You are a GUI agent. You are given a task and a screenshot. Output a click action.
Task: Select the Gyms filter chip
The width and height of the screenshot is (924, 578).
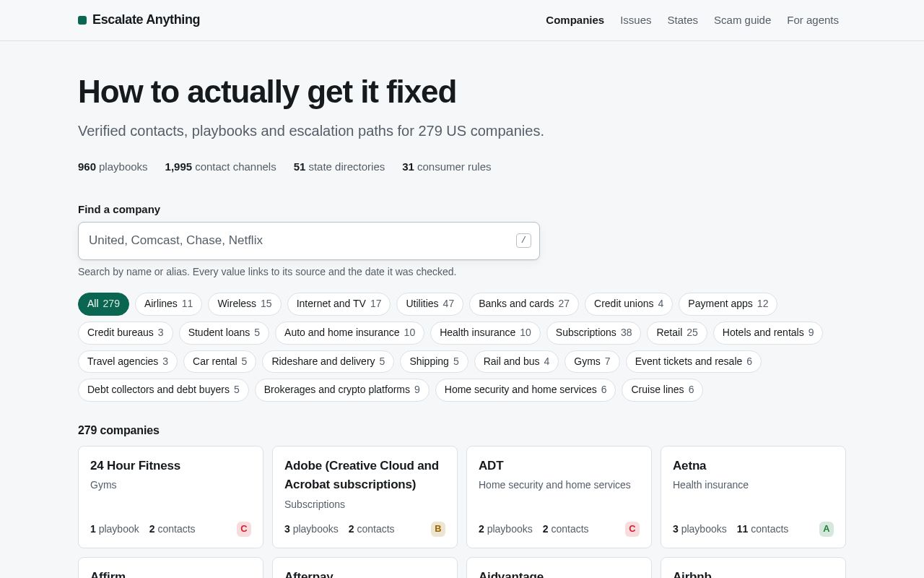tap(592, 362)
